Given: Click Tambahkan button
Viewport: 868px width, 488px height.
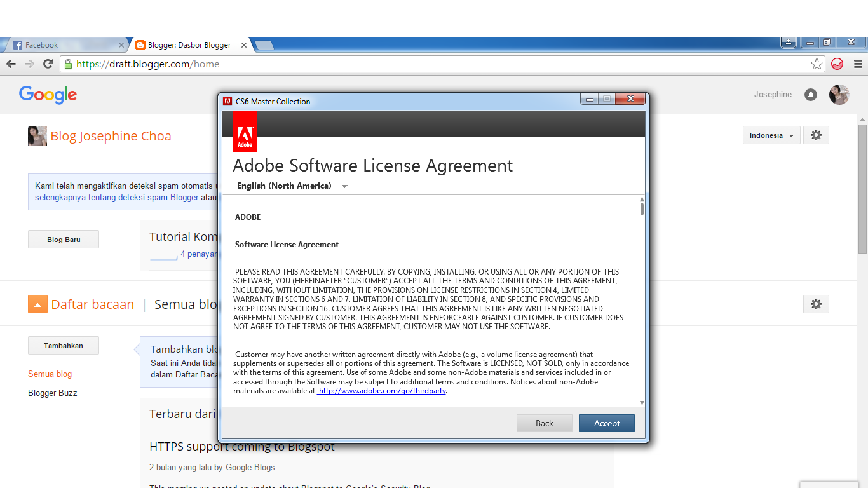Looking at the screenshot, I should (x=64, y=346).
